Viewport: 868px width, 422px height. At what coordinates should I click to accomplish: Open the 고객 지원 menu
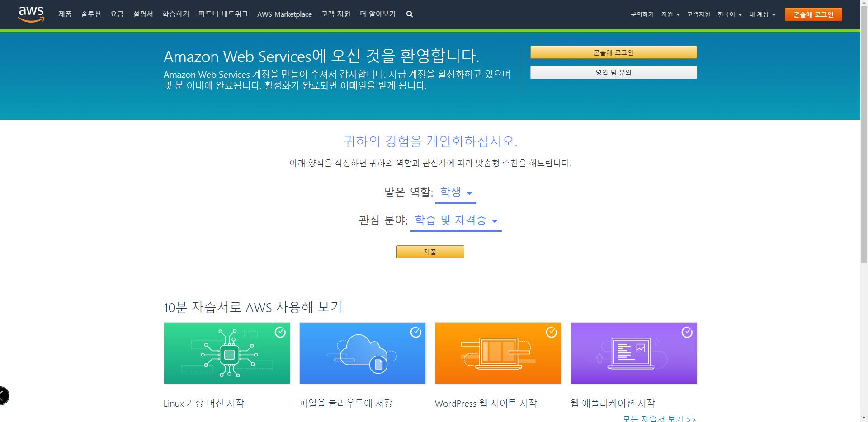pos(336,14)
